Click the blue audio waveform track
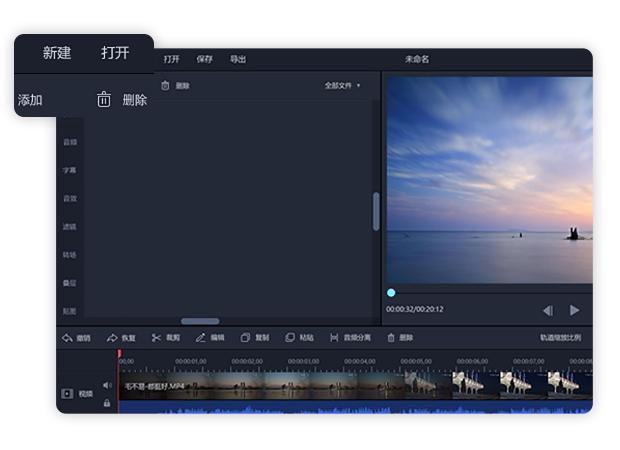Image resolution: width=620 pixels, height=450 pixels. click(x=355, y=407)
